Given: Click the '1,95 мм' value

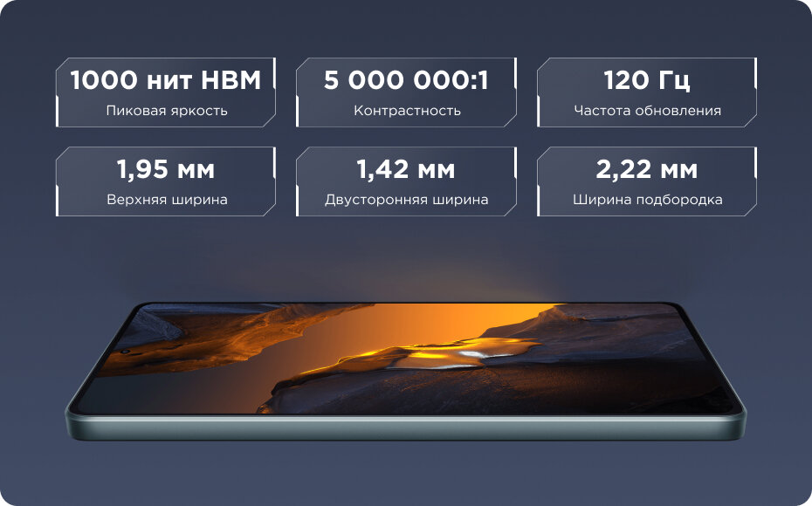Looking at the screenshot, I should (x=166, y=169).
